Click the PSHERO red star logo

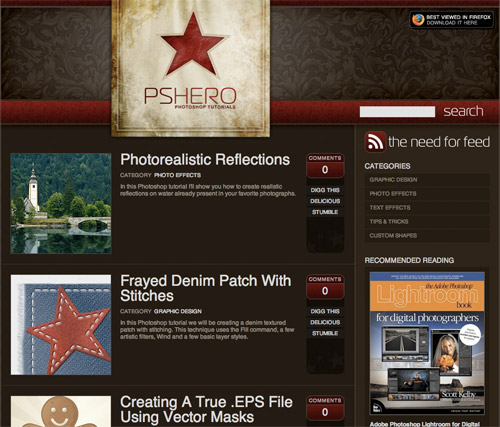192,44
